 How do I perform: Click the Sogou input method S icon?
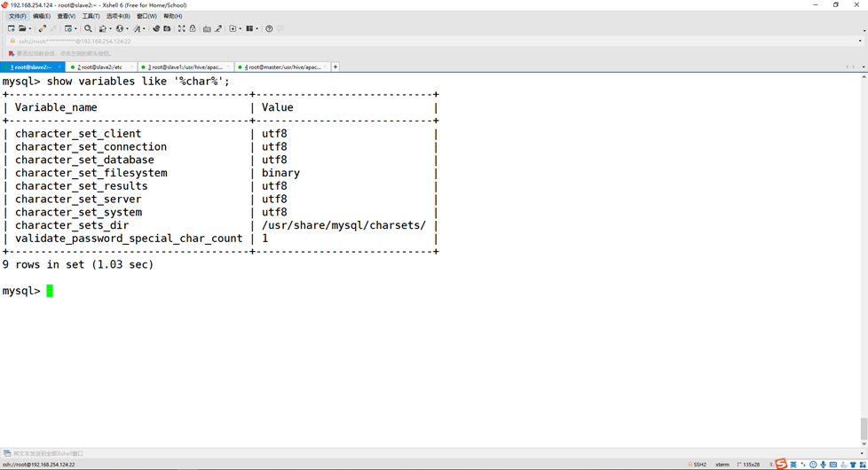click(x=781, y=464)
